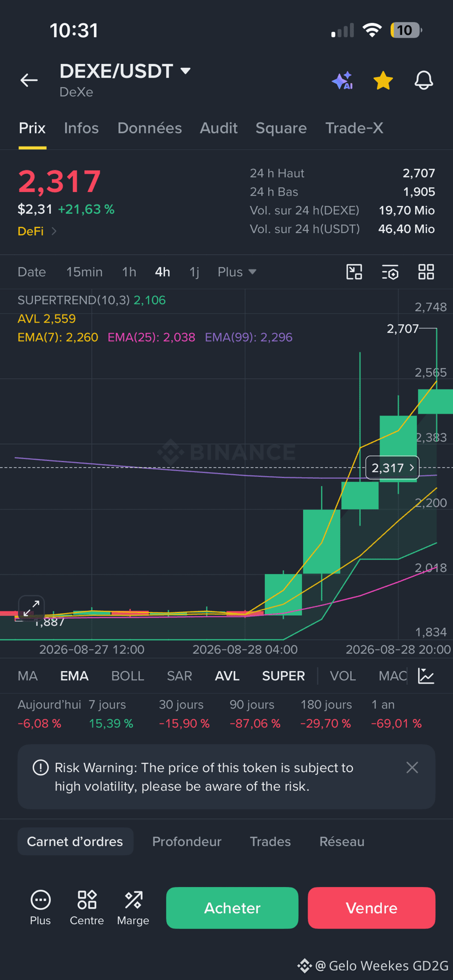
Task: Tap the current price 2,317 label
Action: point(392,468)
